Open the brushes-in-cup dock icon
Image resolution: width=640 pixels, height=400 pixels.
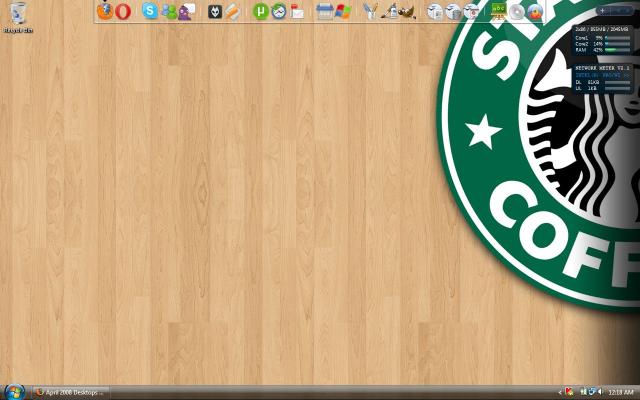(x=370, y=11)
